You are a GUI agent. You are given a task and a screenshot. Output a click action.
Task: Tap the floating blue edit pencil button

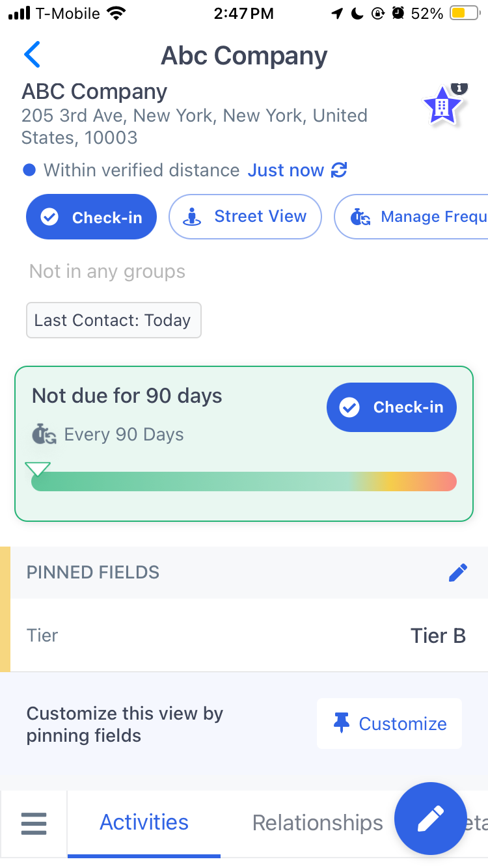pyautogui.click(x=430, y=819)
